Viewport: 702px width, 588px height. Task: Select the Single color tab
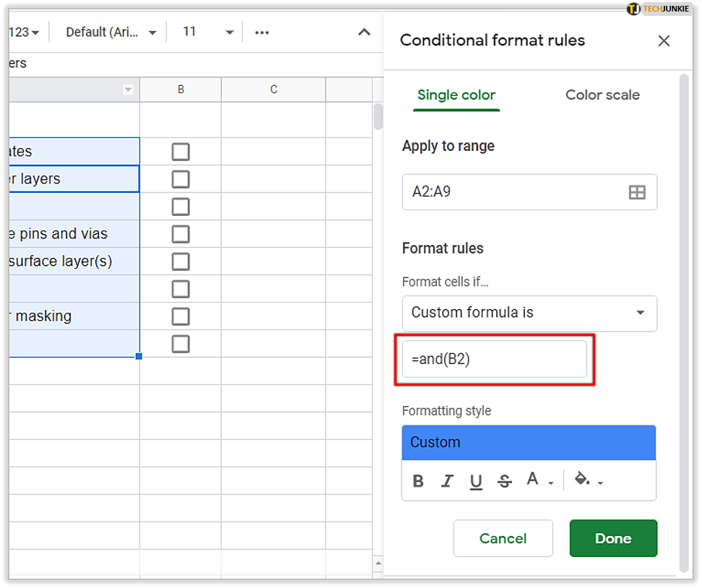click(456, 95)
